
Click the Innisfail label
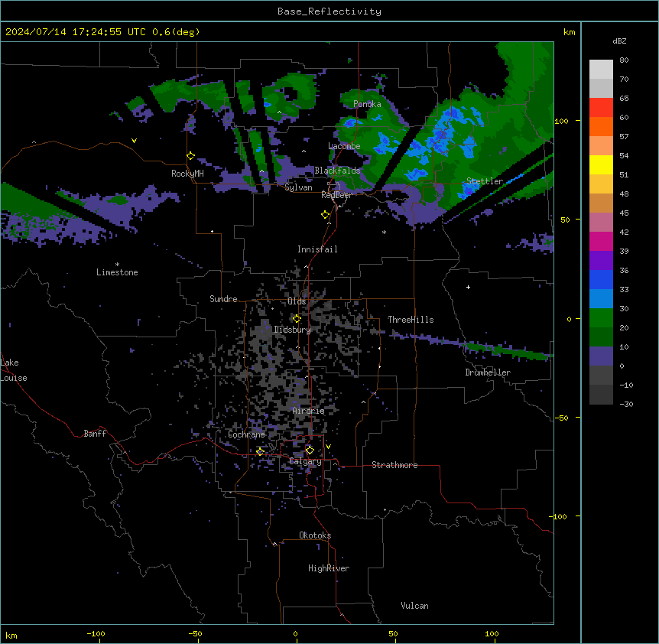tap(317, 249)
